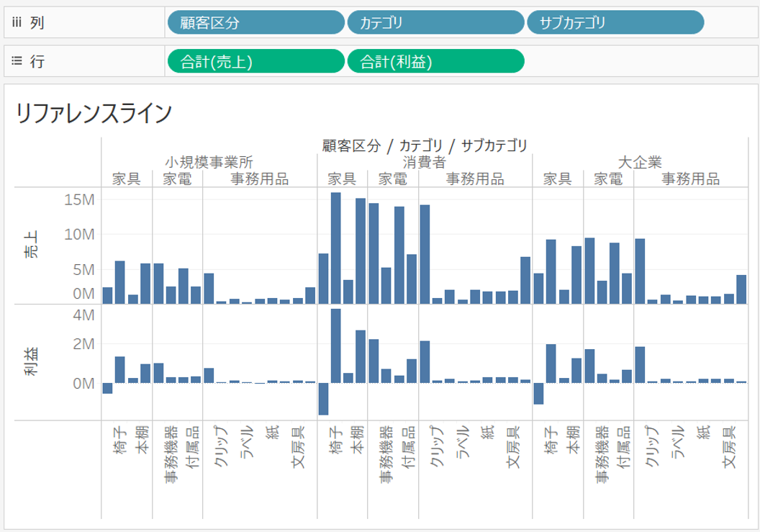Image resolution: width=760 pixels, height=532 pixels.
Task: Click the クリップ label under 大企業
Action: (x=652, y=446)
